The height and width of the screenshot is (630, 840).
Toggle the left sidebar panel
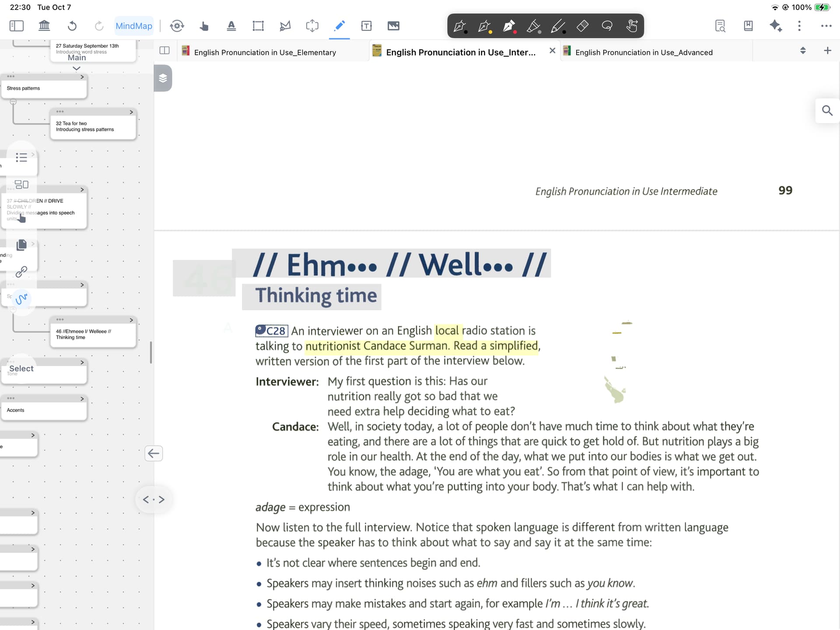(x=17, y=26)
